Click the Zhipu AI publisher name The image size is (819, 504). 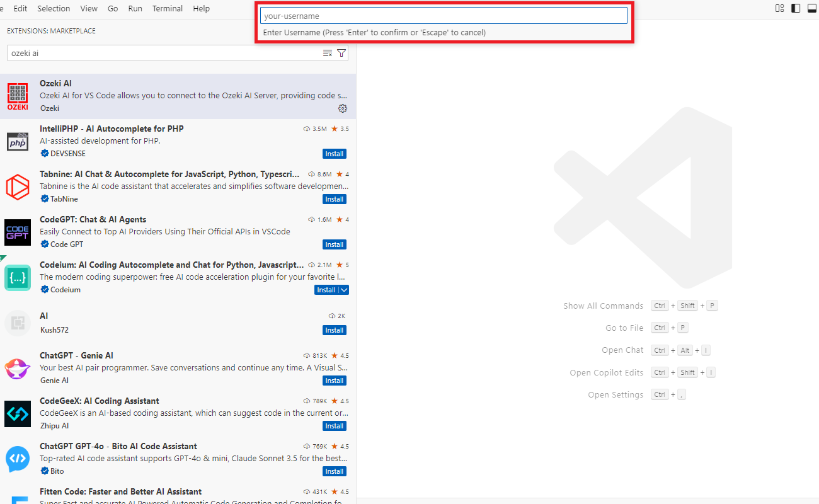tap(54, 426)
